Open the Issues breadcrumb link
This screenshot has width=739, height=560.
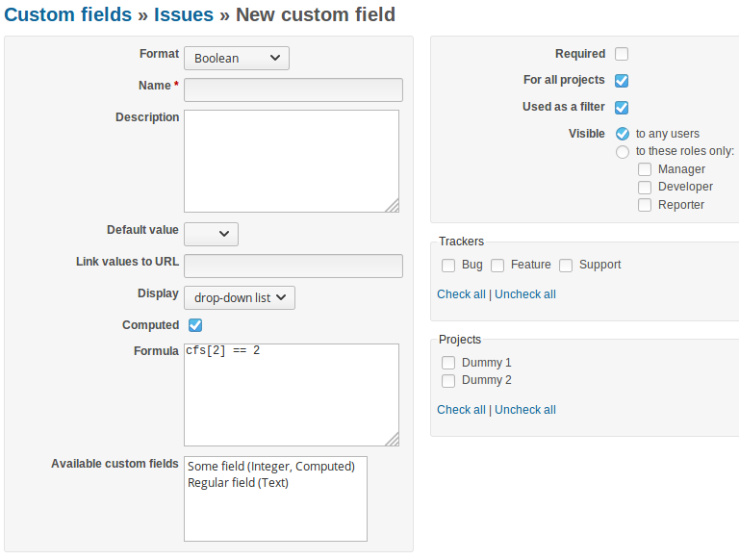tap(186, 14)
